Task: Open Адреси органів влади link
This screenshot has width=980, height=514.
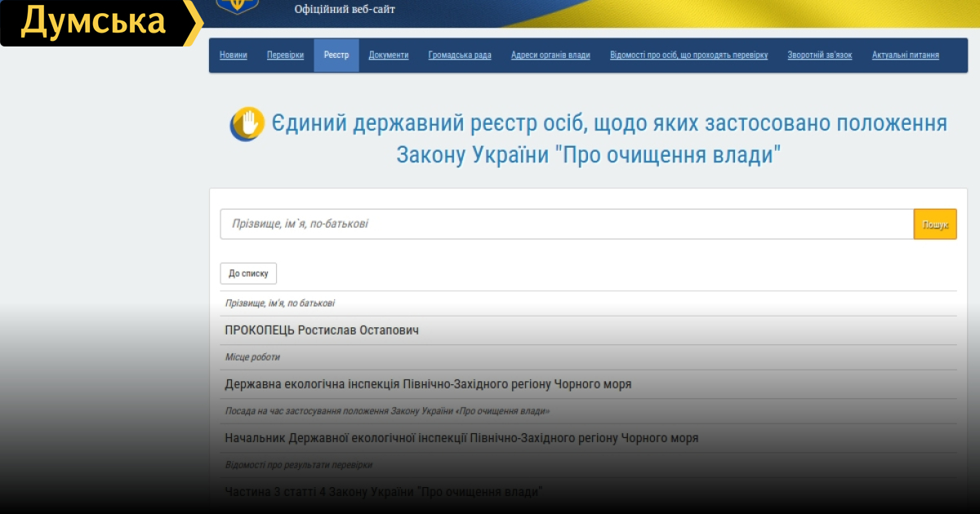Action: point(550,55)
